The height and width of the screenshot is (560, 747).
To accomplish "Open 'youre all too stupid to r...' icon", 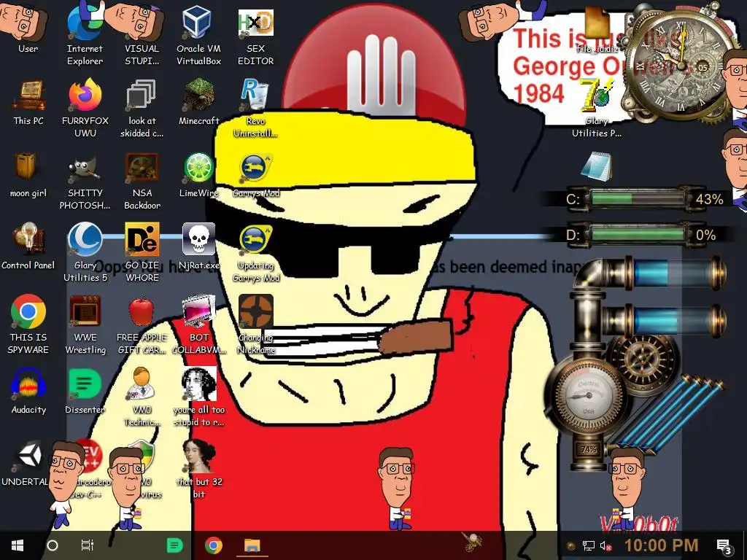I will (x=198, y=397).
